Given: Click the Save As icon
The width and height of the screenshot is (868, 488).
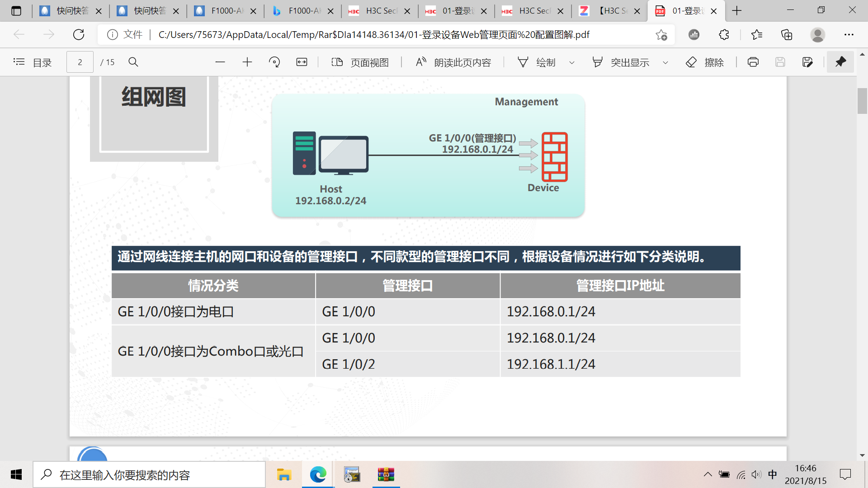Looking at the screenshot, I should click(807, 62).
